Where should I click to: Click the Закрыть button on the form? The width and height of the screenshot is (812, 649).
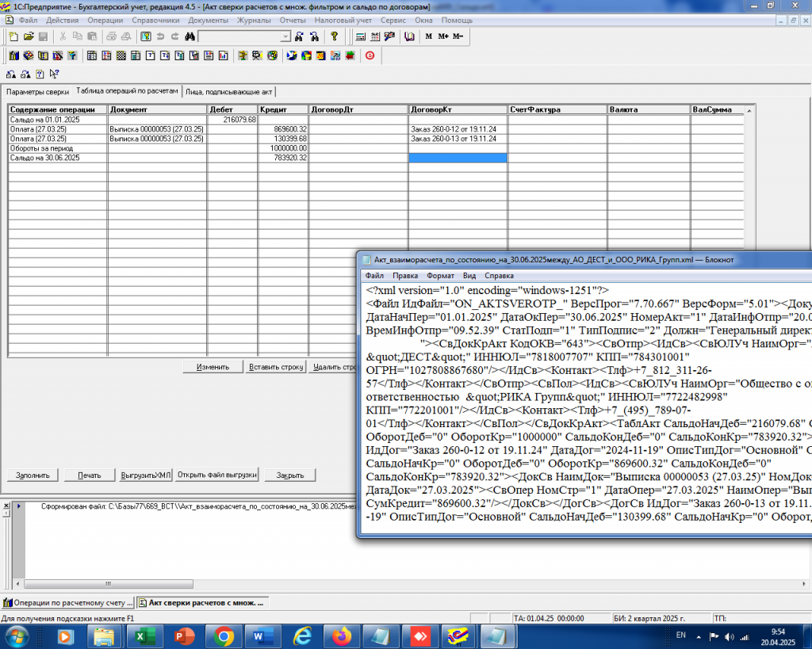pyautogui.click(x=290, y=475)
